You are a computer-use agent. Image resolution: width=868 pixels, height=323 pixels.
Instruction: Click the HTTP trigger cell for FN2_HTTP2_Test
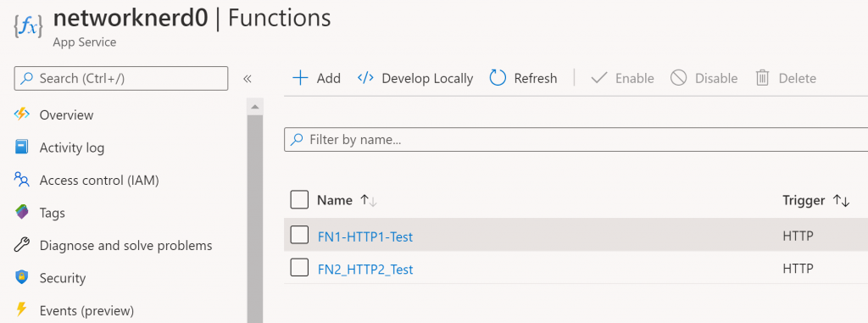(x=798, y=270)
